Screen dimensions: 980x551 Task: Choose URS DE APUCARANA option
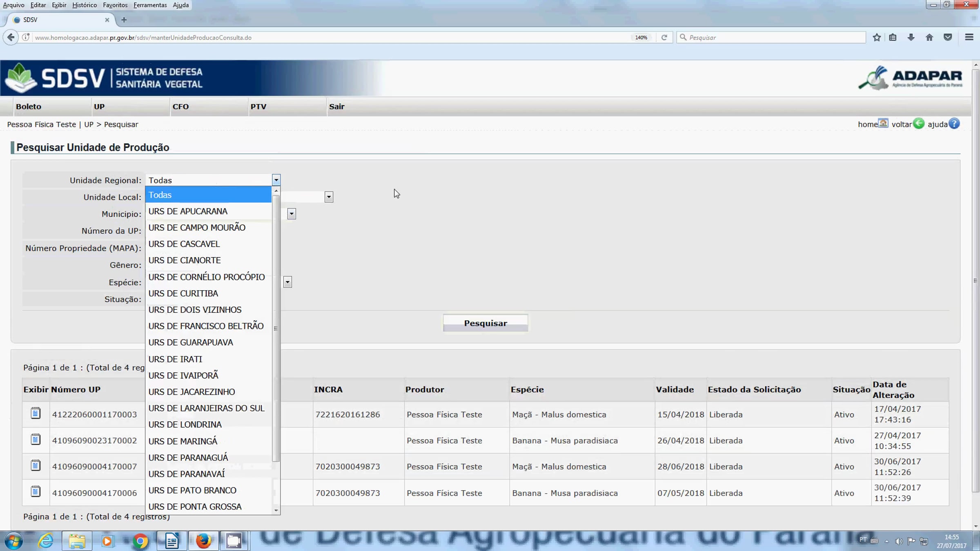[x=208, y=211]
